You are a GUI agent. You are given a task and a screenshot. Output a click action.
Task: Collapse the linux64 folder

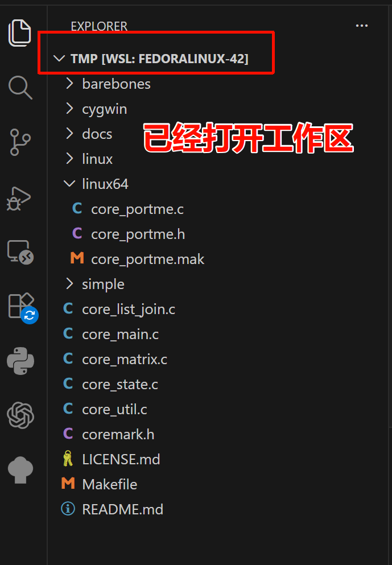[105, 184]
